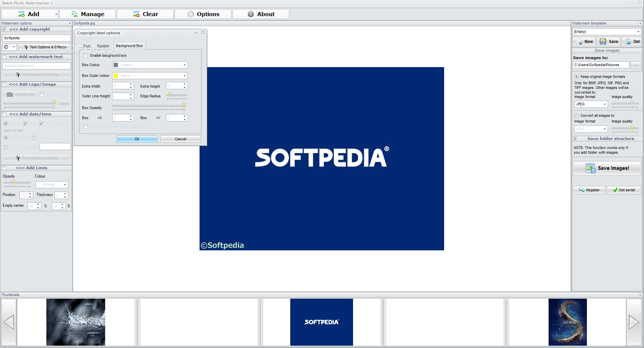Open the Box Colour dropdown
The height and width of the screenshot is (348, 644).
pyautogui.click(x=150, y=65)
